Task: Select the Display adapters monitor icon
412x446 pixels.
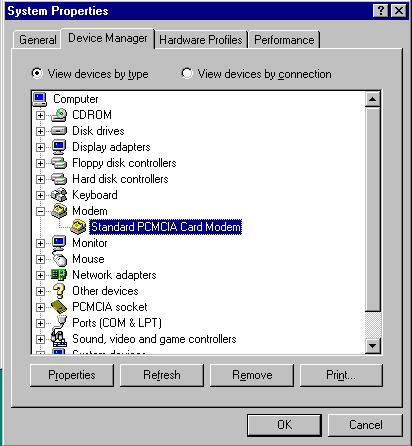Action: click(59, 147)
